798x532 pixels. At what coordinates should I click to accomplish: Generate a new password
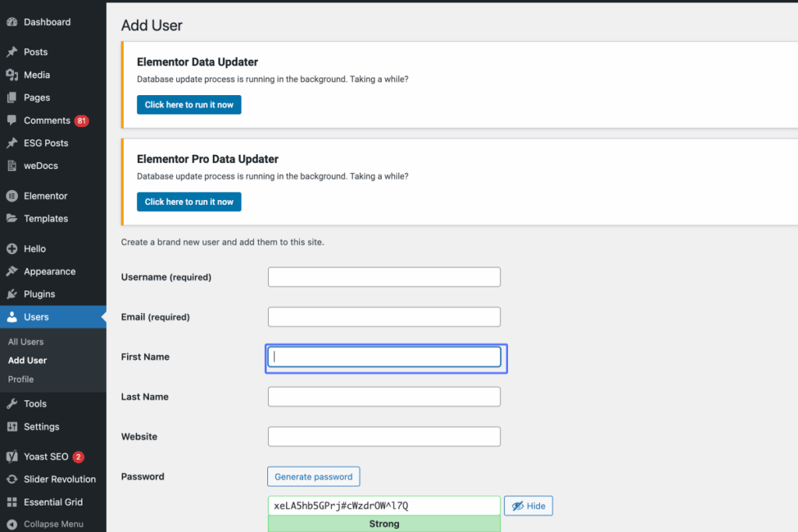coord(313,477)
